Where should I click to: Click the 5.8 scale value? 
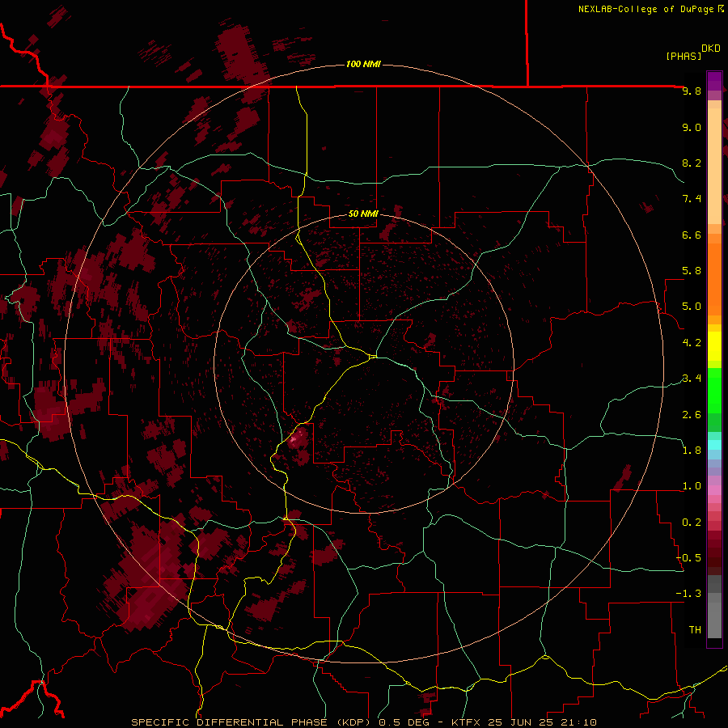[692, 271]
